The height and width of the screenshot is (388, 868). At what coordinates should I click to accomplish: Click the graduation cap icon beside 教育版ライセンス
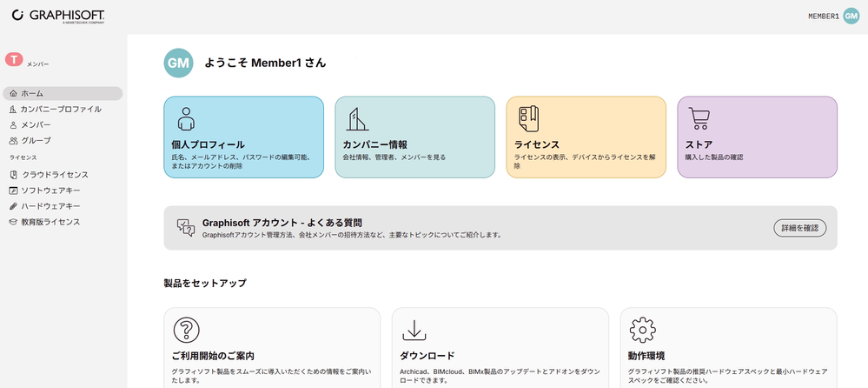[x=14, y=222]
